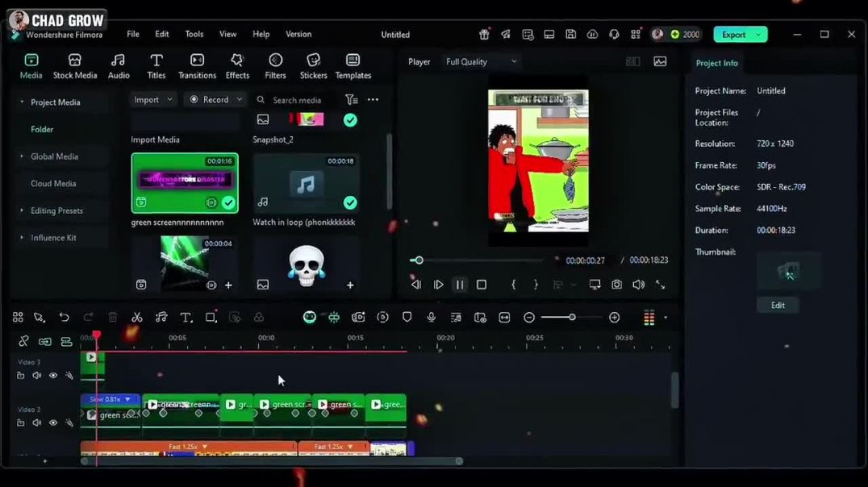Select the Cloud Media item

pos(53,183)
